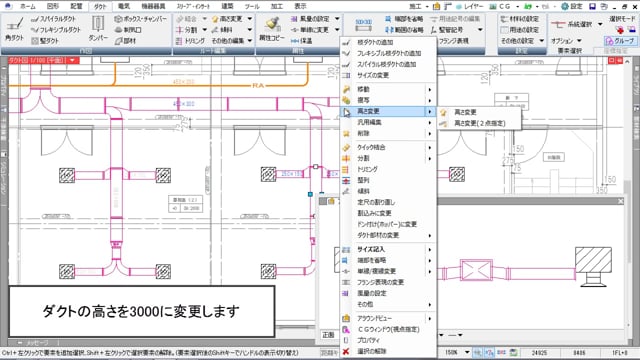Image resolution: width=640 pixels, height=360 pixels.
Task: Click the 端部を省略 ribbon button
Action: pos(404,19)
